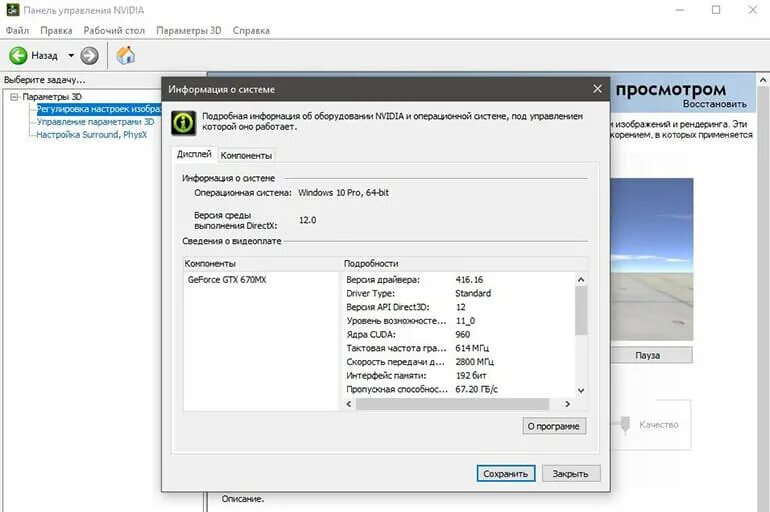Switch to the Дисплей tab
The width and height of the screenshot is (770, 512).
[194, 154]
